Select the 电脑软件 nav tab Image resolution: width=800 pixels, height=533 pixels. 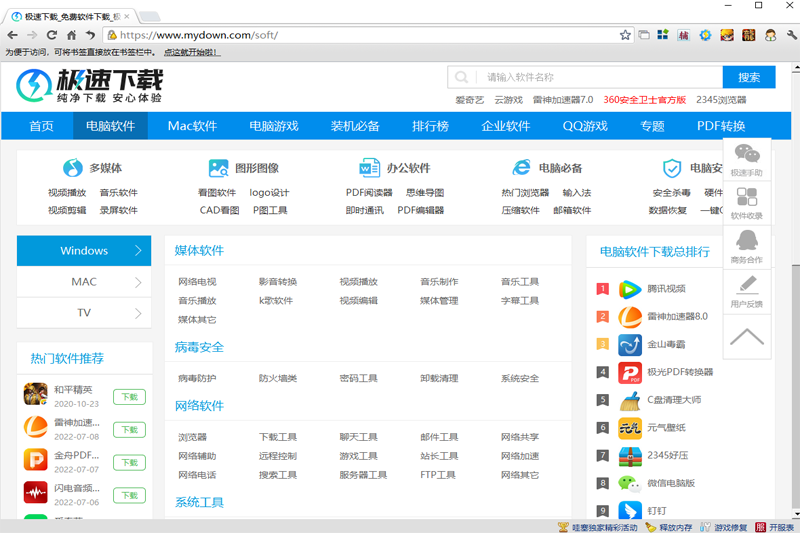(x=110, y=126)
